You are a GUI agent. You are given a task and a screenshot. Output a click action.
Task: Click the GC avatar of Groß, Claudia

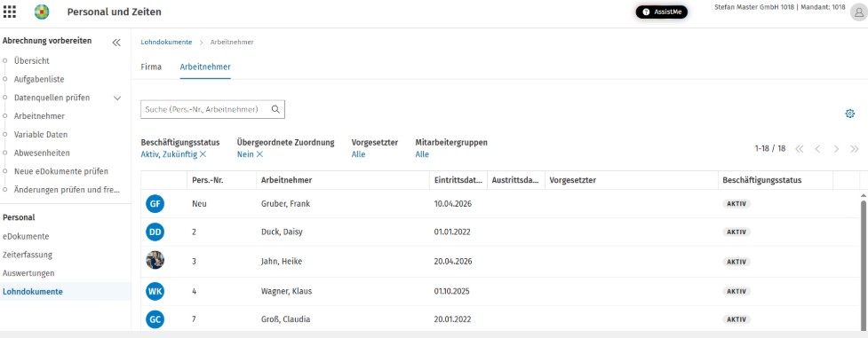click(155, 319)
